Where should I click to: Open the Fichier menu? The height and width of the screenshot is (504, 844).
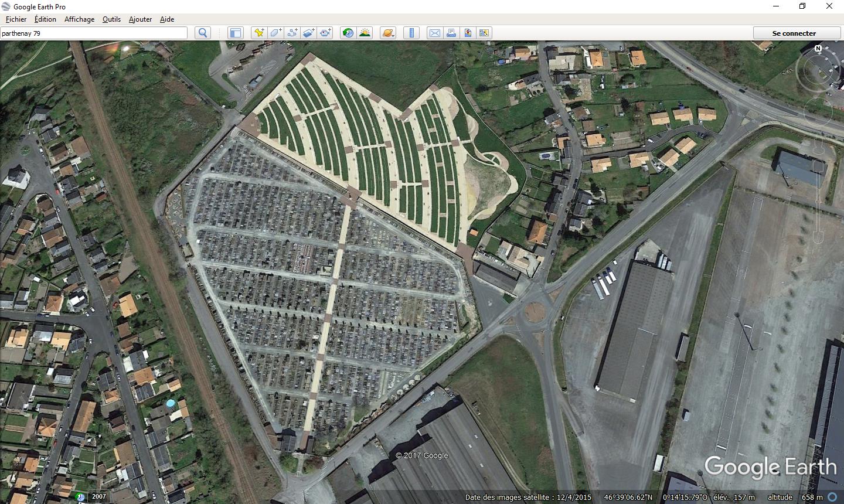click(16, 19)
